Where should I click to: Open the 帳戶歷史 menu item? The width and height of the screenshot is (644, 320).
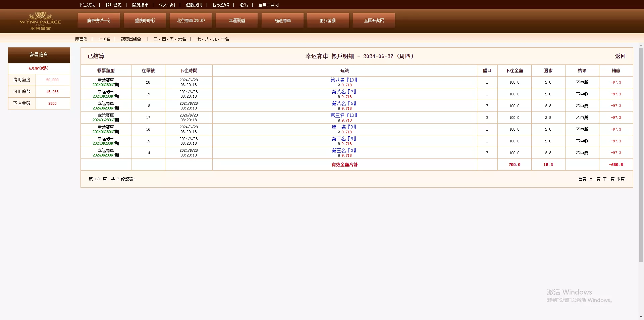113,5
